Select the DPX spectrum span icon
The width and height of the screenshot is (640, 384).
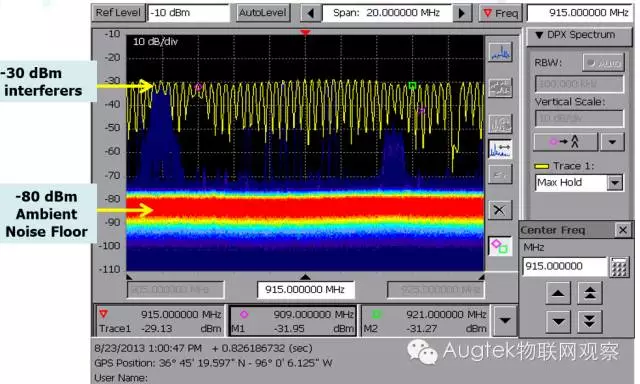click(x=500, y=149)
